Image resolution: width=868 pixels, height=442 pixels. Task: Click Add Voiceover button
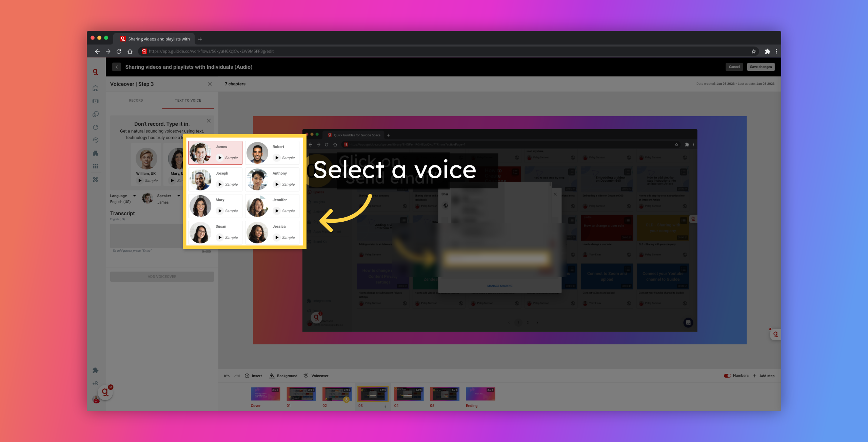tap(162, 276)
